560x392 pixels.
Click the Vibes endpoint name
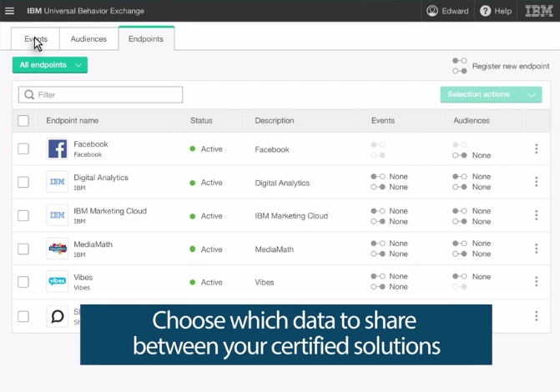click(83, 278)
